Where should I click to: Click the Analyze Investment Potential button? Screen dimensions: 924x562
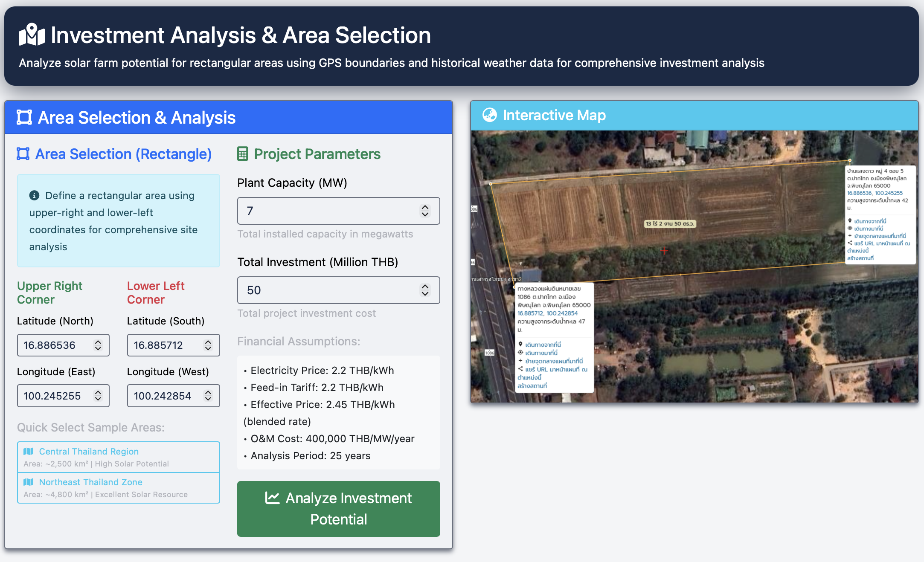click(x=338, y=508)
